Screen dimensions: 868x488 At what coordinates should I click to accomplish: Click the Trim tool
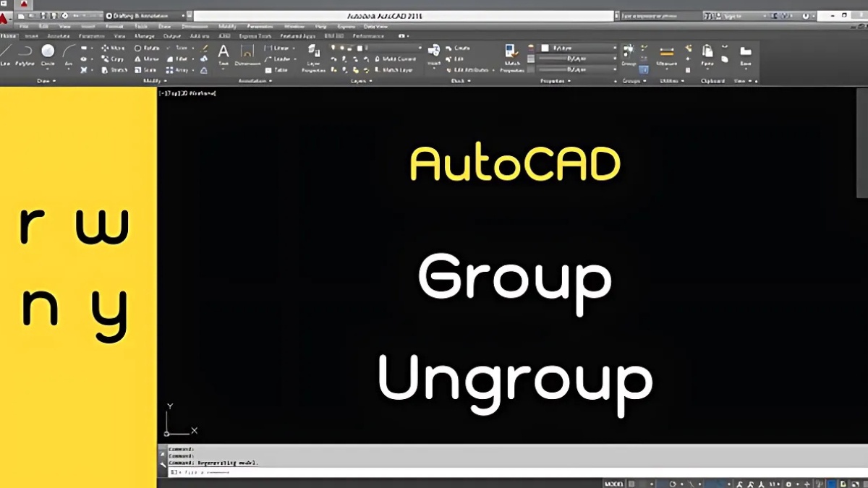[x=178, y=48]
